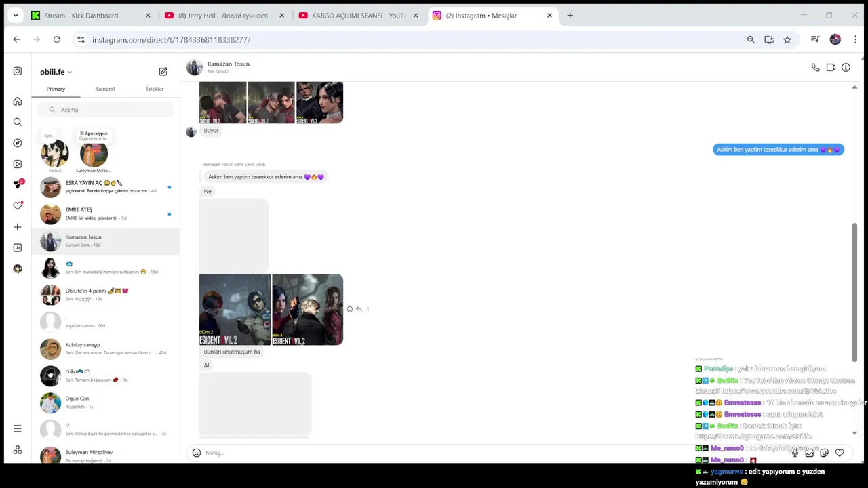View the Suleyman Mirza note bubble avatar
This screenshot has height=488, width=868.
[94, 155]
